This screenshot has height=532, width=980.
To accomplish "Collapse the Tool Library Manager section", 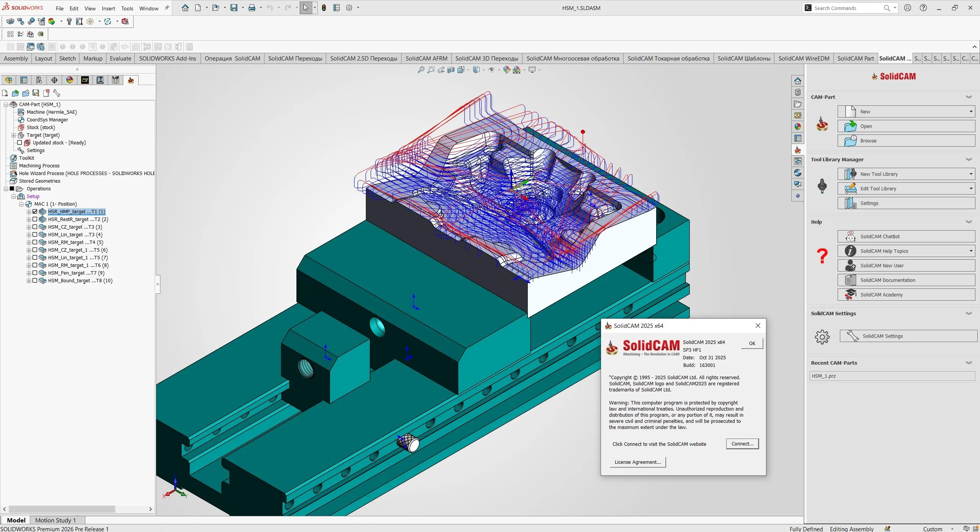I will coord(969,159).
